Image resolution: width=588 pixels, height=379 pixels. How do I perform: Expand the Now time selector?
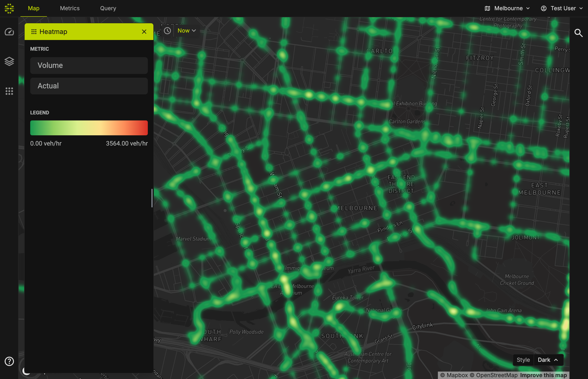pos(187,31)
